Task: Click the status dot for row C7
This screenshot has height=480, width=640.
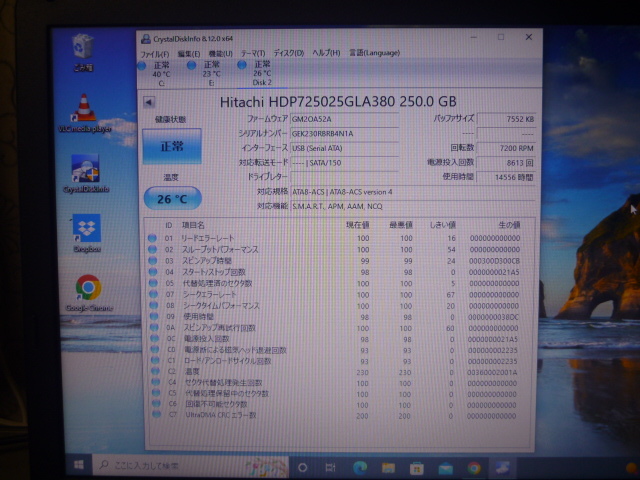Action: coord(156,415)
